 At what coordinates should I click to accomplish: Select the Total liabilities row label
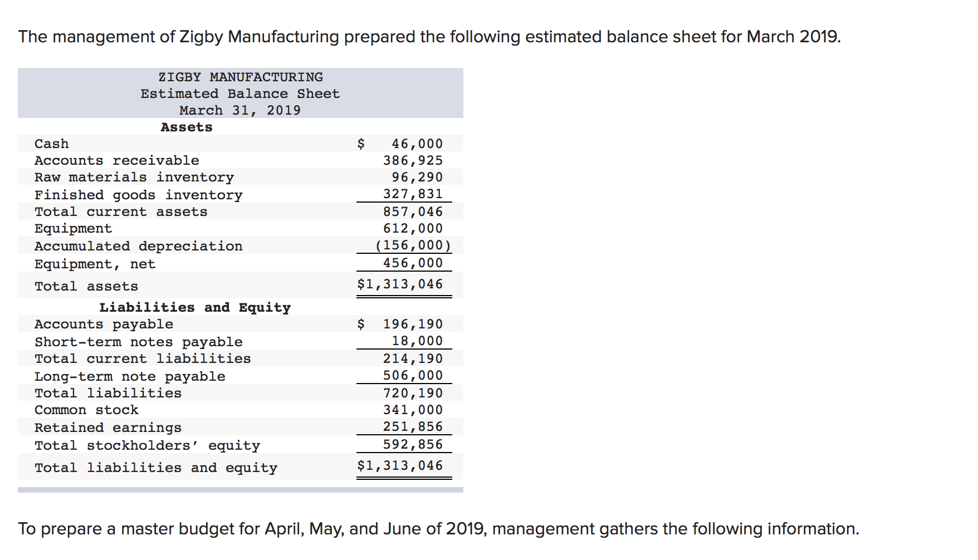pyautogui.click(x=108, y=393)
